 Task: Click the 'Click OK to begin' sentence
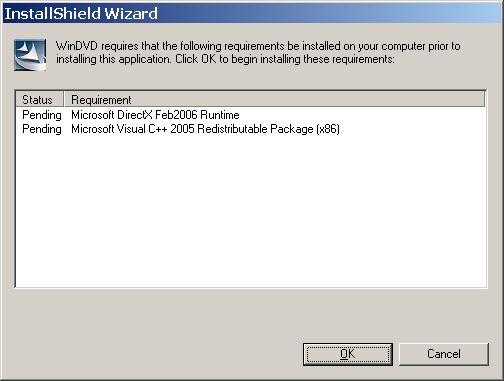click(285, 59)
